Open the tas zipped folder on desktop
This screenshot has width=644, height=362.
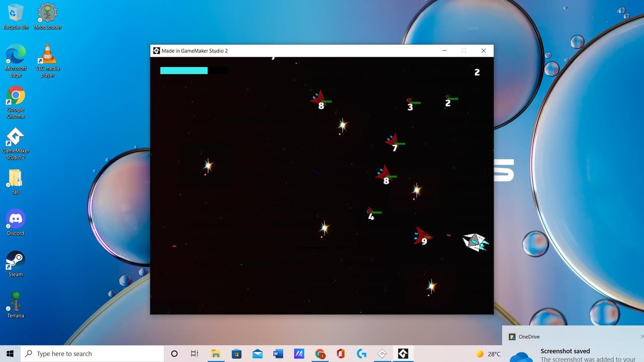coord(16,182)
